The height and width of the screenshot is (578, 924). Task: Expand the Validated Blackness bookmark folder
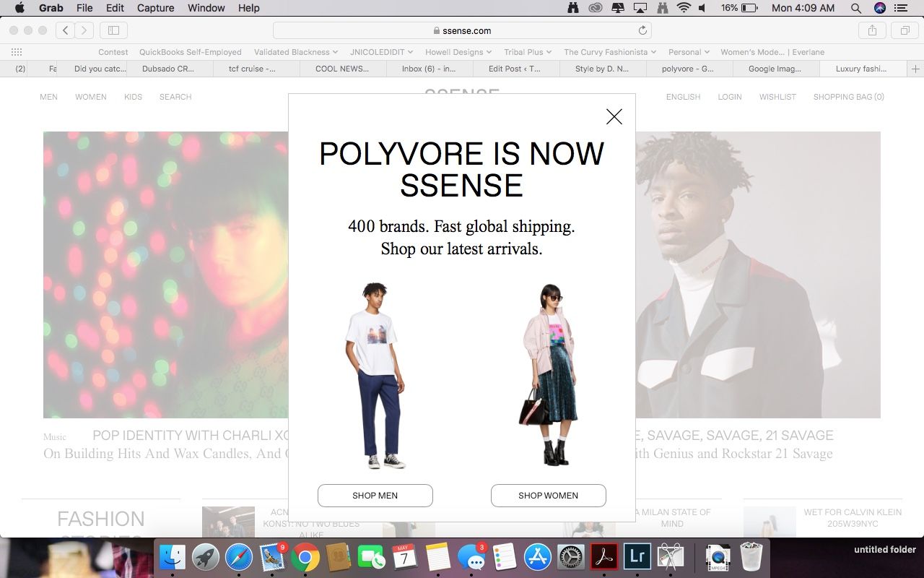[296, 52]
